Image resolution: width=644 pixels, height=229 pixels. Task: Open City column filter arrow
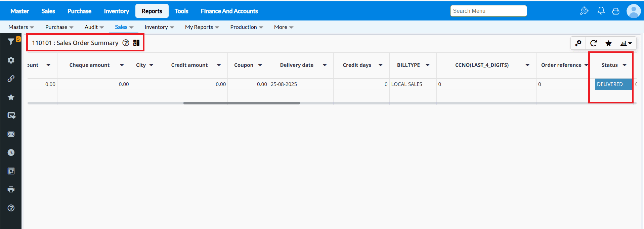[x=152, y=65]
